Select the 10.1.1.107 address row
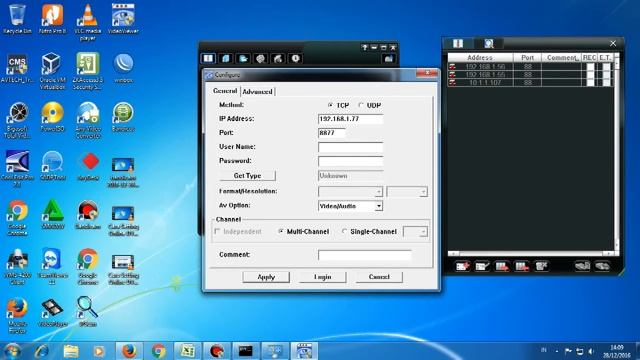Viewport: 640px width, 360px height. click(x=530, y=82)
